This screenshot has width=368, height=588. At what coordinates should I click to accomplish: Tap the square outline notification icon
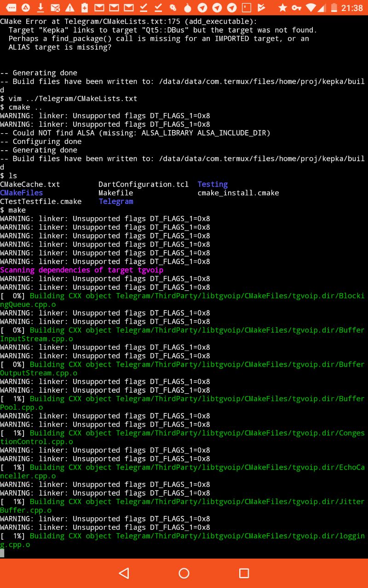pyautogui.click(x=247, y=7)
